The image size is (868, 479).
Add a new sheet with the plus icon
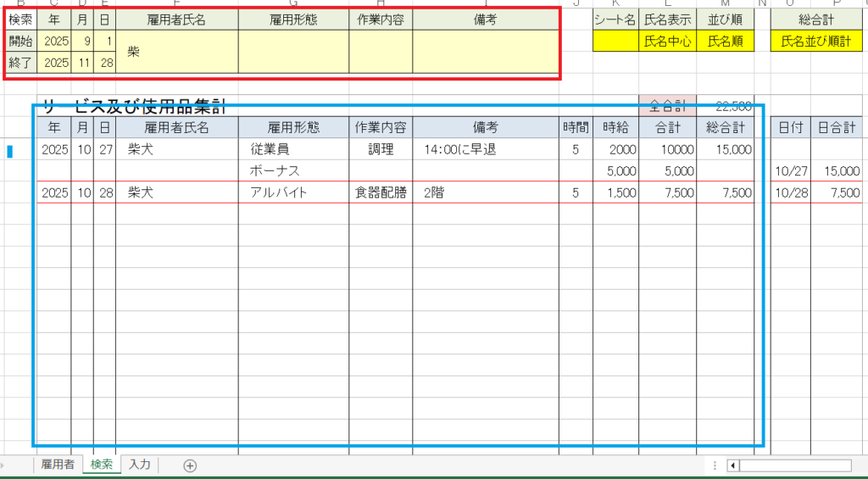click(190, 465)
